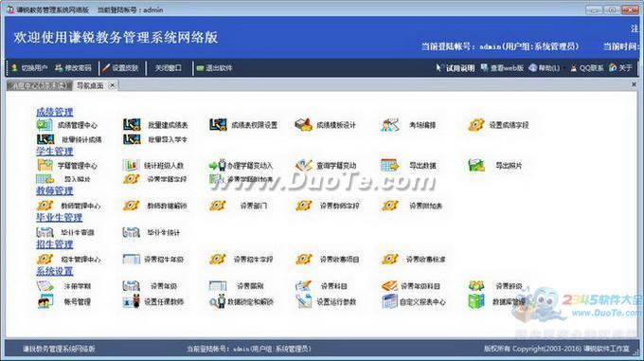Screen dimensions: 644x361
Task: Close the 导航桌面 tab
Action: [112, 85]
